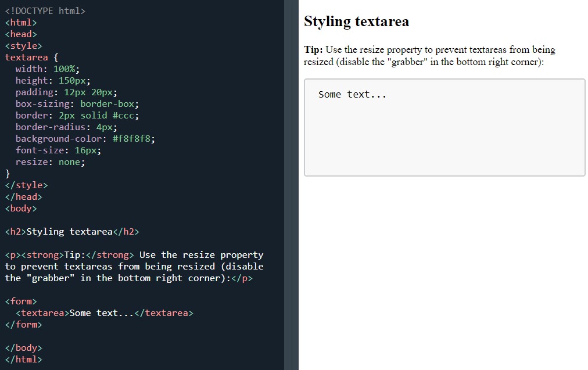Click the <strong>Tip:</strong> markup in code
The height and width of the screenshot is (370, 588).
click(x=64, y=254)
